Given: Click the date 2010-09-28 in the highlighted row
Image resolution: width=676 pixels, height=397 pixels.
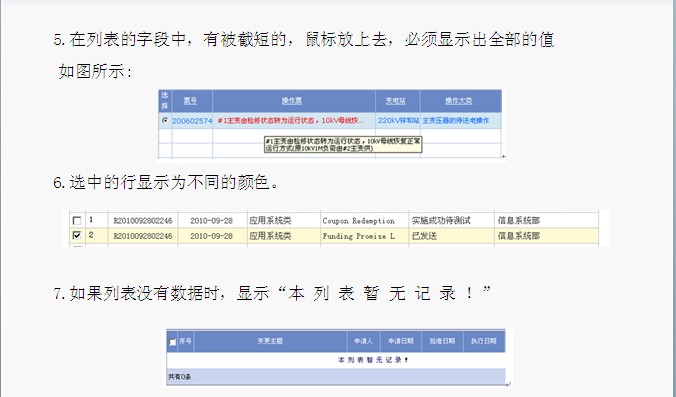Looking at the screenshot, I should click(211, 236).
